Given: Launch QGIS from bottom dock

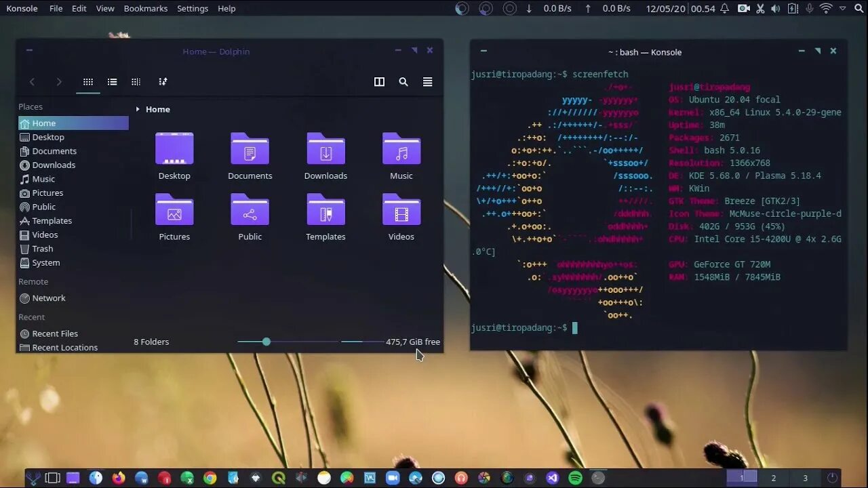Looking at the screenshot, I should 278,478.
